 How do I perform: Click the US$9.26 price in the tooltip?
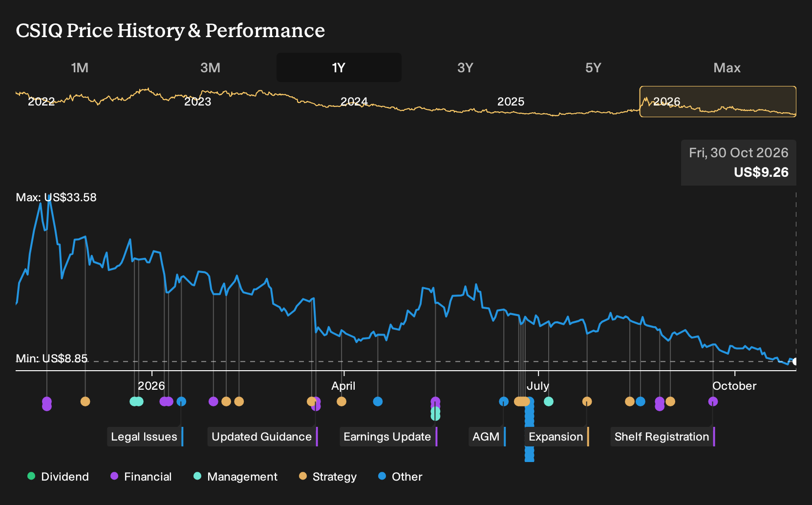click(x=761, y=172)
